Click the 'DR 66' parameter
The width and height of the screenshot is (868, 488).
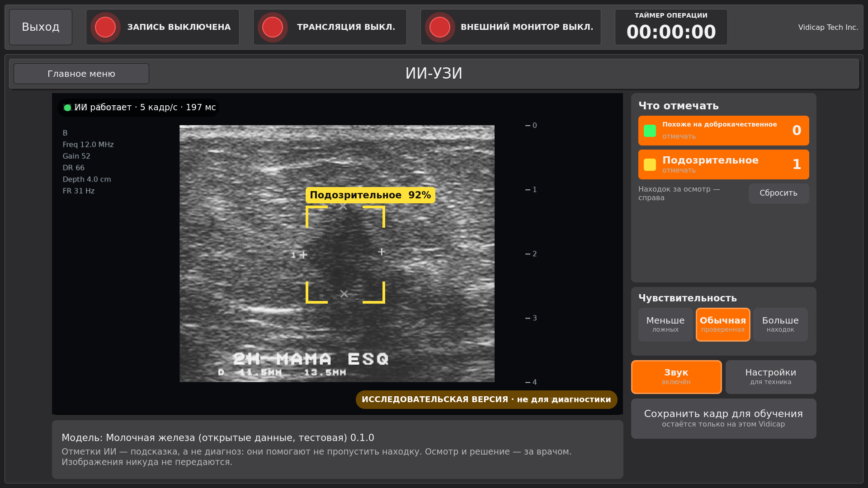point(74,168)
